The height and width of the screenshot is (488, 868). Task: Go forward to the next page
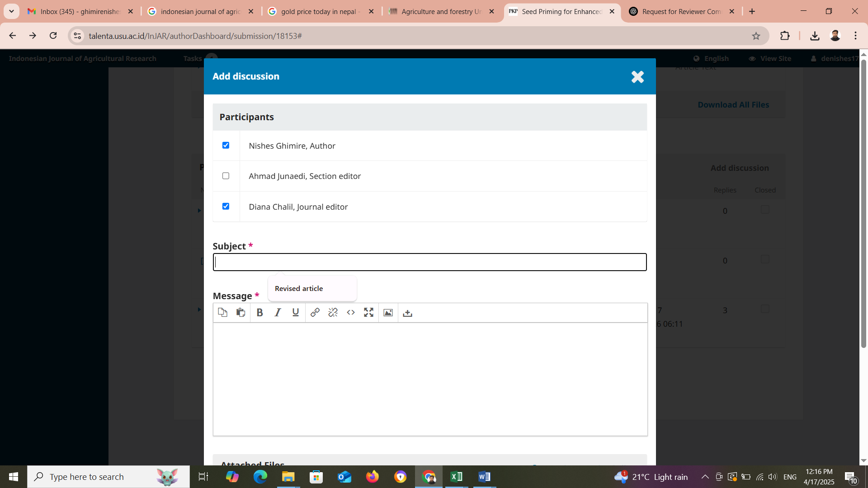(x=33, y=36)
